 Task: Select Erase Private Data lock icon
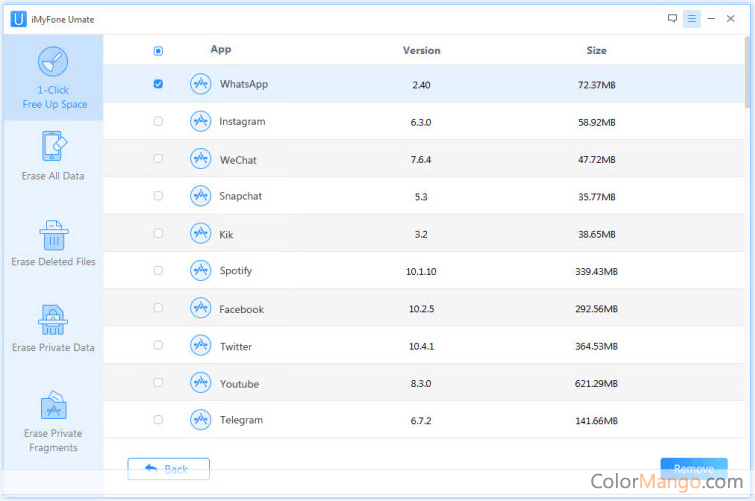click(53, 321)
